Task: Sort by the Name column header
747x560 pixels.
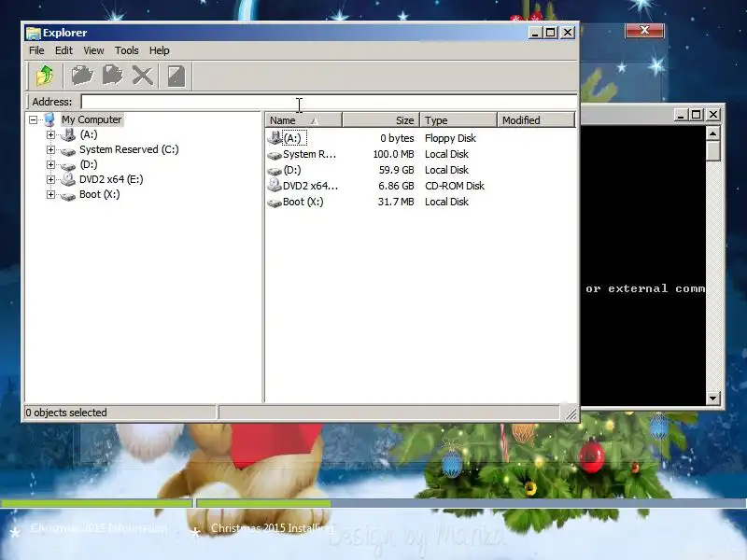Action: coord(303,120)
